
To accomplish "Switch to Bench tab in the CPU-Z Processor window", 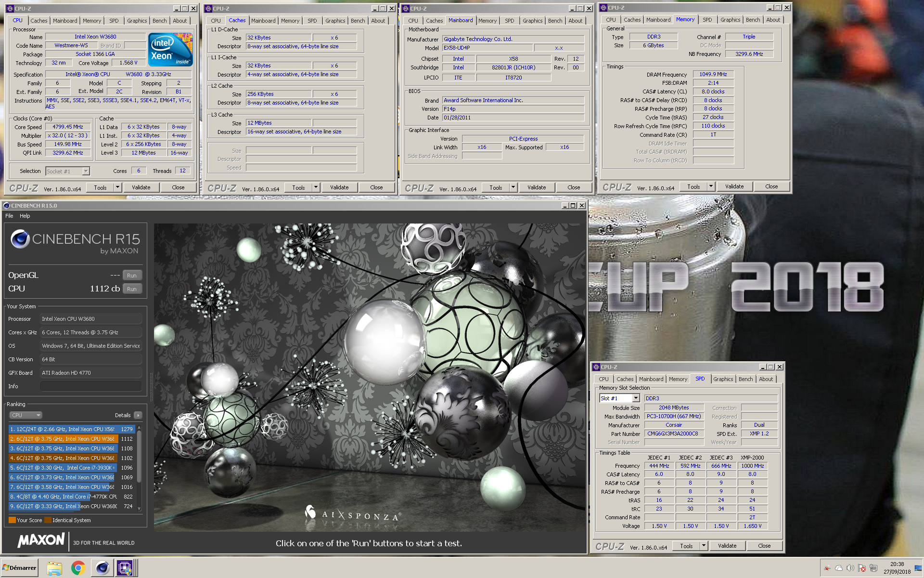I will 159,21.
